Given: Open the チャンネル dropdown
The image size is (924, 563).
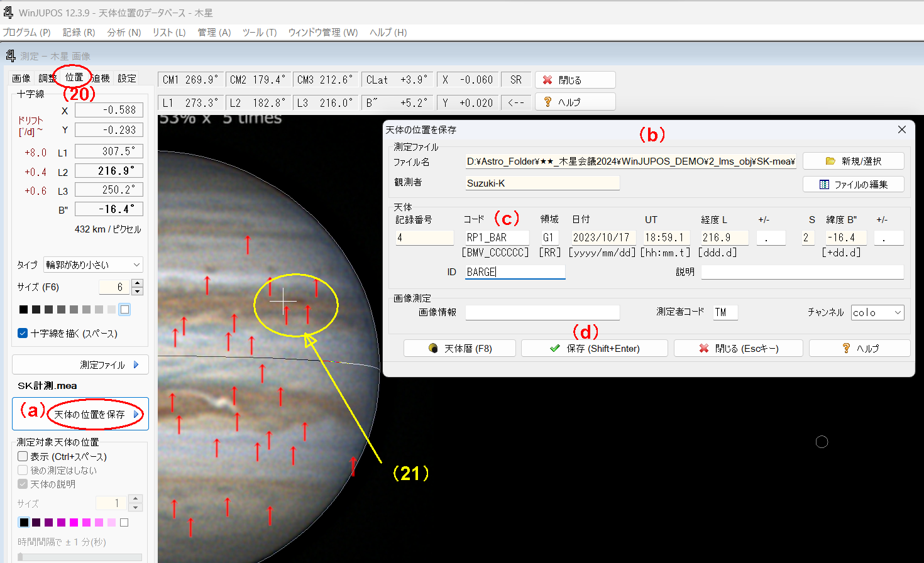Looking at the screenshot, I should tap(877, 312).
